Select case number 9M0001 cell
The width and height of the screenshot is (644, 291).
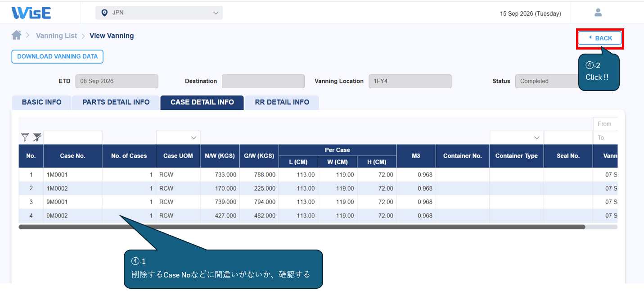pos(73,202)
